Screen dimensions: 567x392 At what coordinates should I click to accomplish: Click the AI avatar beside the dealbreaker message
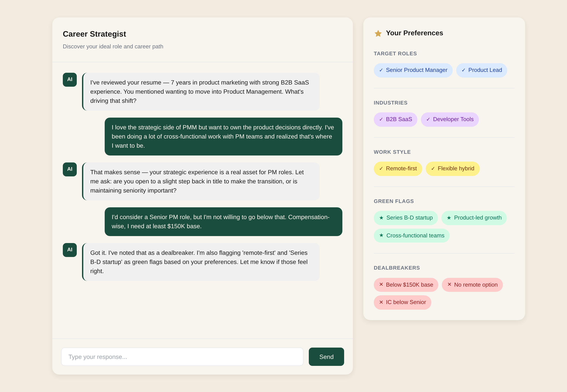(x=70, y=250)
